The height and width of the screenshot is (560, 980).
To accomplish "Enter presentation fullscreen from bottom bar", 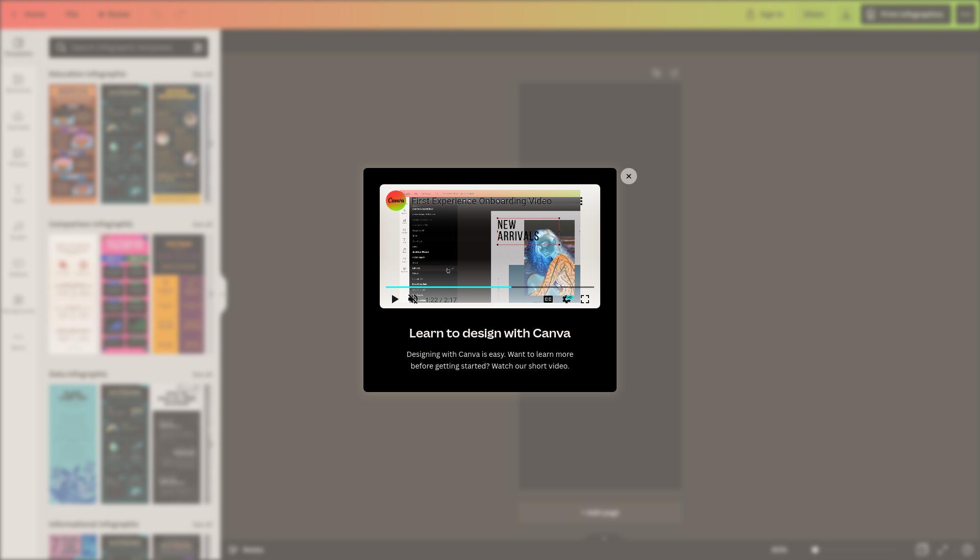I will click(943, 550).
